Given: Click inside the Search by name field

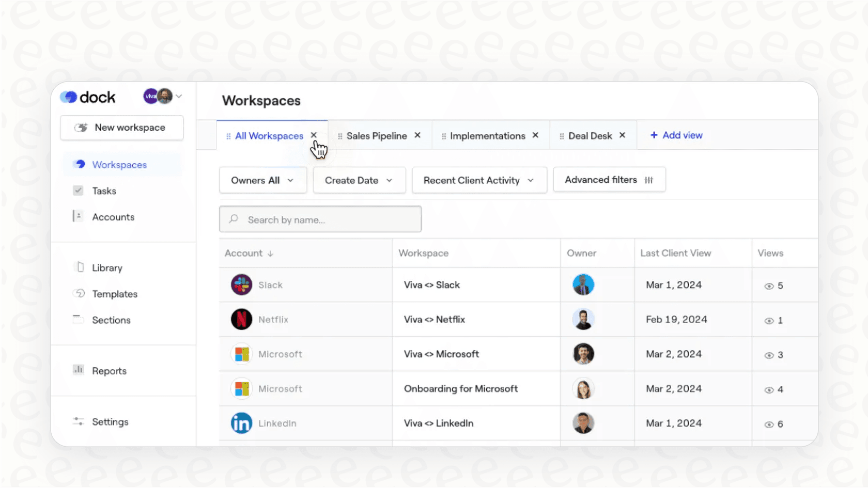Looking at the screenshot, I should (320, 219).
